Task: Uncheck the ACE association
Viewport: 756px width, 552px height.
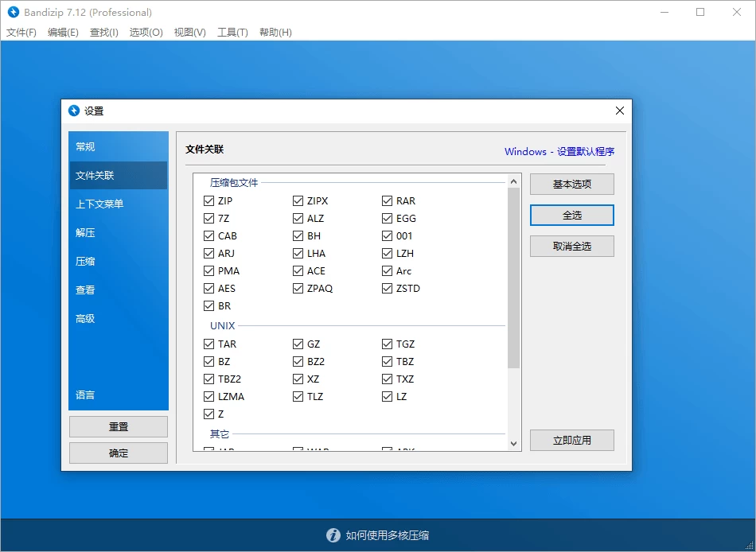Action: coord(297,270)
